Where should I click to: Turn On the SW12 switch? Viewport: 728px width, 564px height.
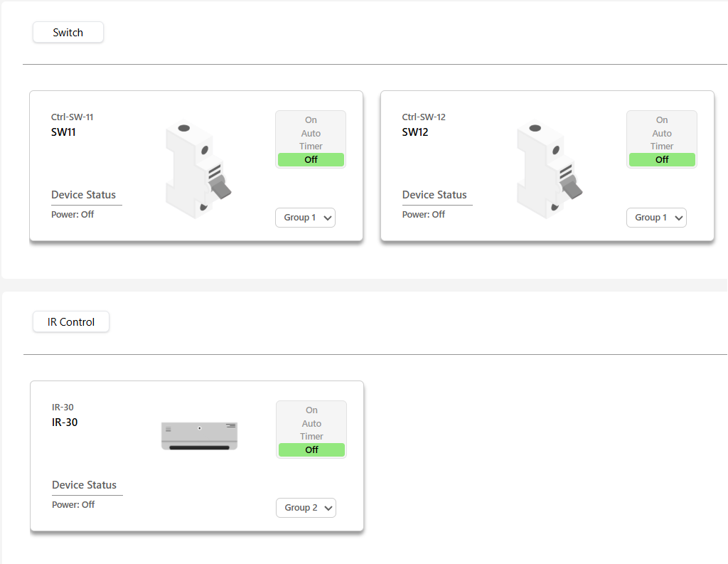(x=662, y=119)
